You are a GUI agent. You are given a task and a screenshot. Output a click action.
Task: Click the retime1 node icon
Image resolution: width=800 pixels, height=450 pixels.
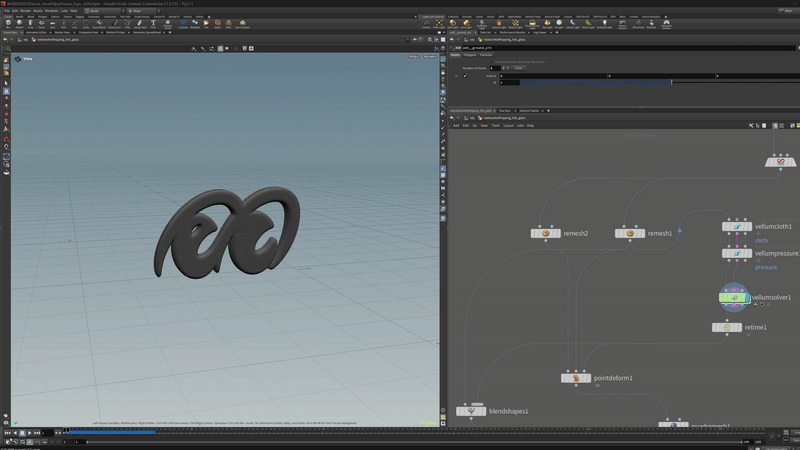727,327
